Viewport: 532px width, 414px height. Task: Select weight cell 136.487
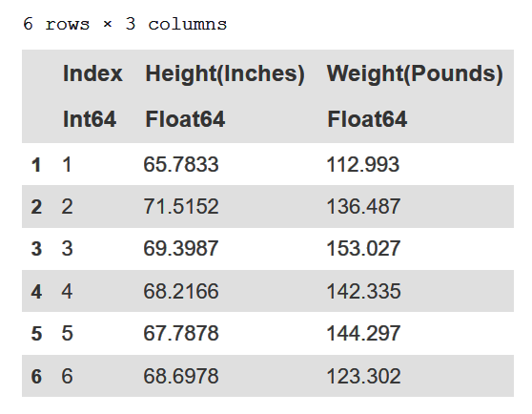pos(363,206)
